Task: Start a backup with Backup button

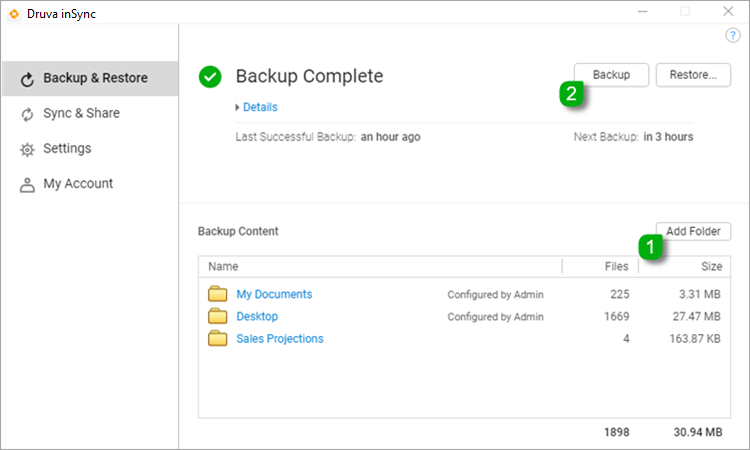Action: pos(611,75)
